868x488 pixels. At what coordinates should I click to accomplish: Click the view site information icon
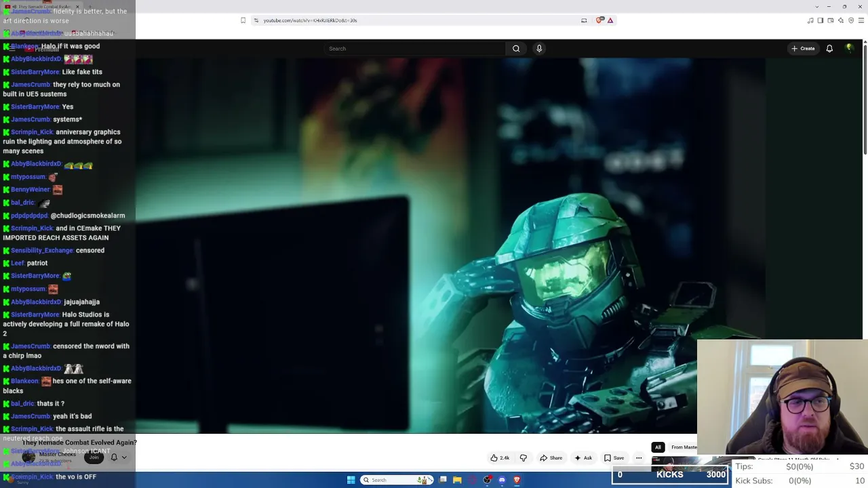[256, 20]
